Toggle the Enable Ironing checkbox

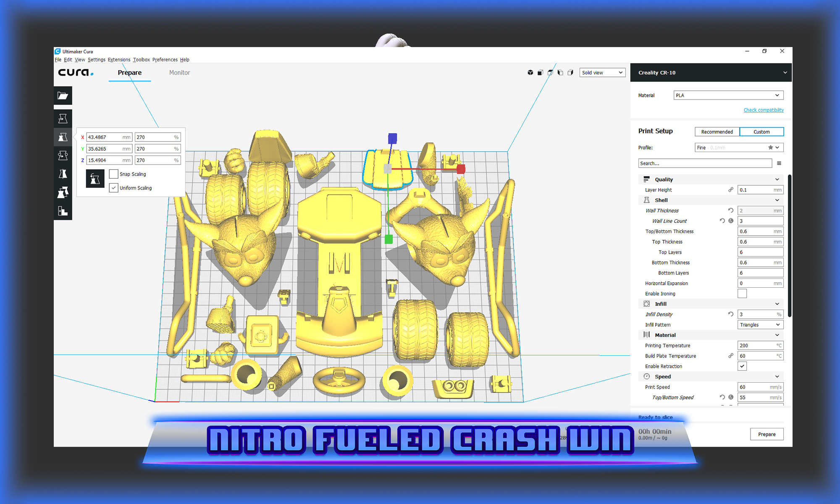point(742,294)
